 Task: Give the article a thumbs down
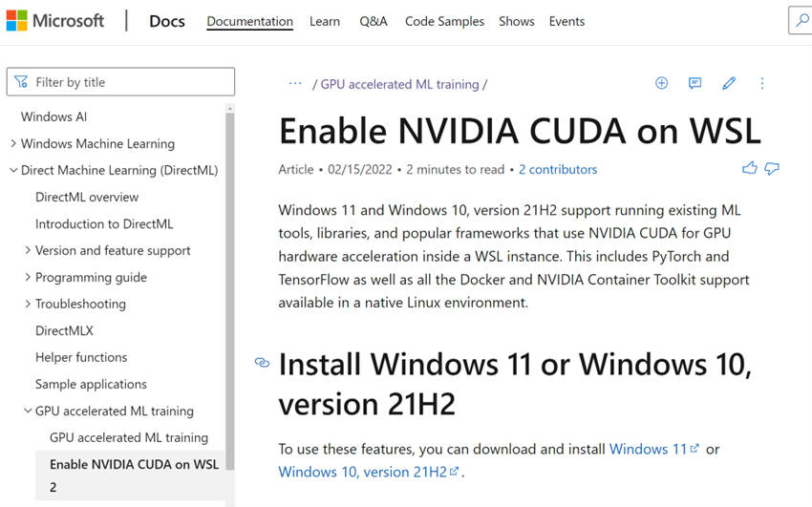(x=772, y=169)
